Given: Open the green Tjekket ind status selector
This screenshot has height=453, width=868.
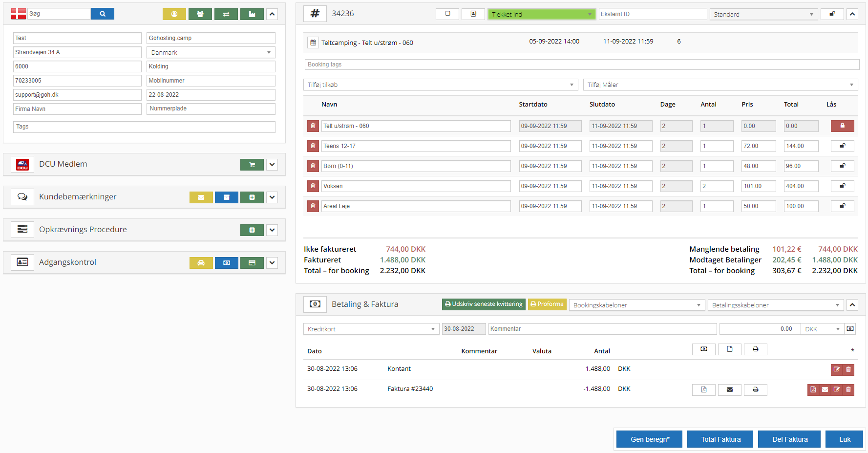Looking at the screenshot, I should [x=541, y=14].
